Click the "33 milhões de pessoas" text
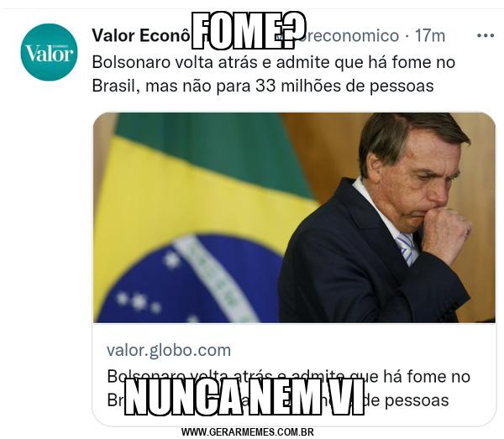 pos(344,86)
